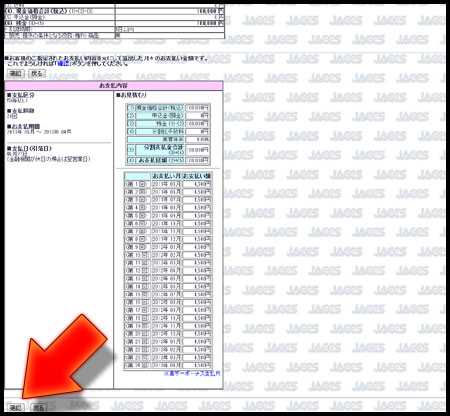Click the 確認 button the red arrow points to

click(15, 407)
